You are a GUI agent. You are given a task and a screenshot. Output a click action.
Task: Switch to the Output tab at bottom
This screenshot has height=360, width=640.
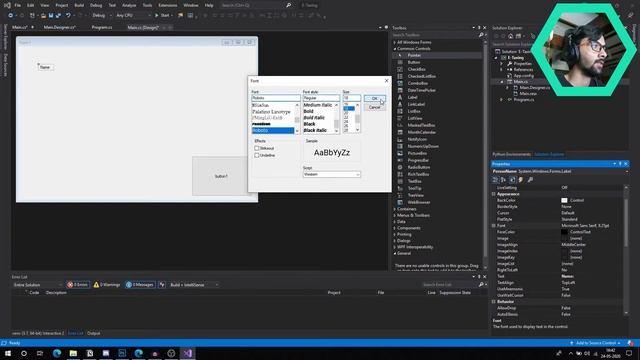[x=93, y=333]
